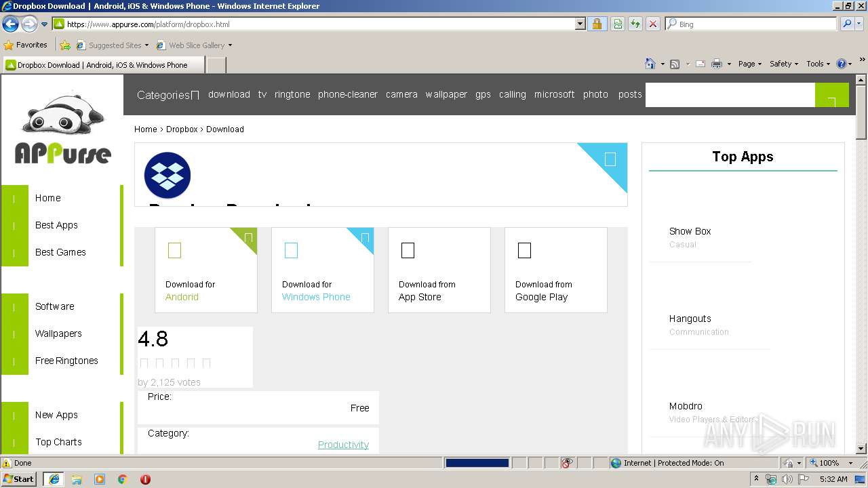This screenshot has height=488, width=868.
Task: Open the Page menu
Action: pyautogui.click(x=749, y=64)
